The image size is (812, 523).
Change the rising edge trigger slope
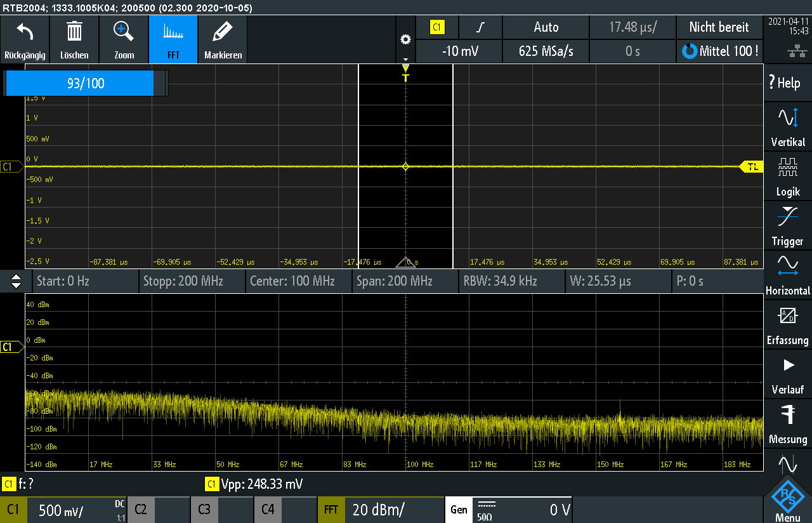point(480,27)
